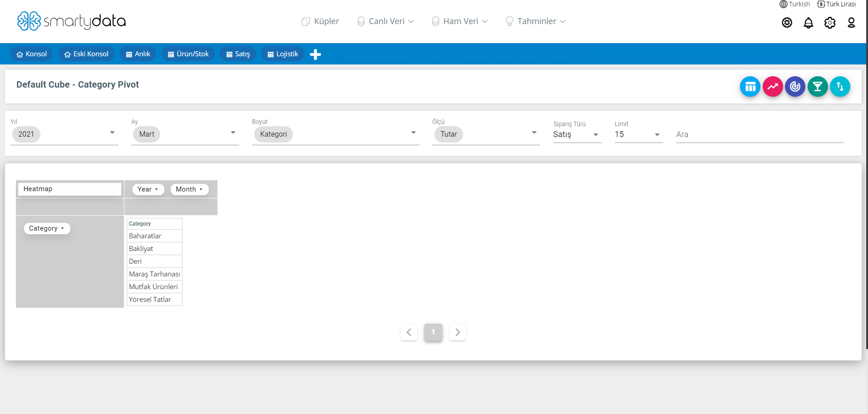This screenshot has height=414, width=868.
Task: Expand the Tahminler menu
Action: [535, 21]
